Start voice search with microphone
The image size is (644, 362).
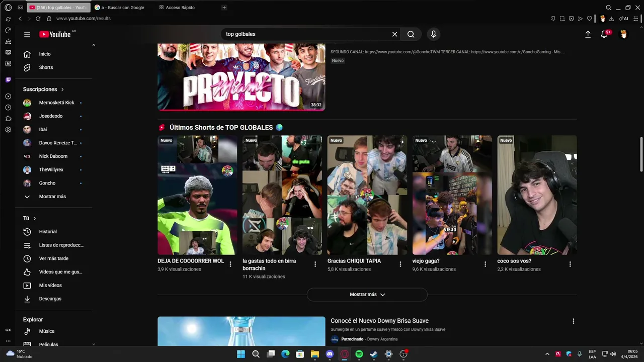tap(434, 34)
